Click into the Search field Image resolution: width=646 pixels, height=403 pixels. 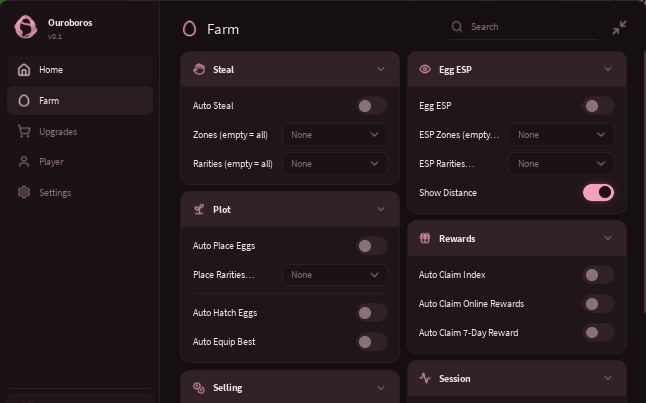click(523, 27)
